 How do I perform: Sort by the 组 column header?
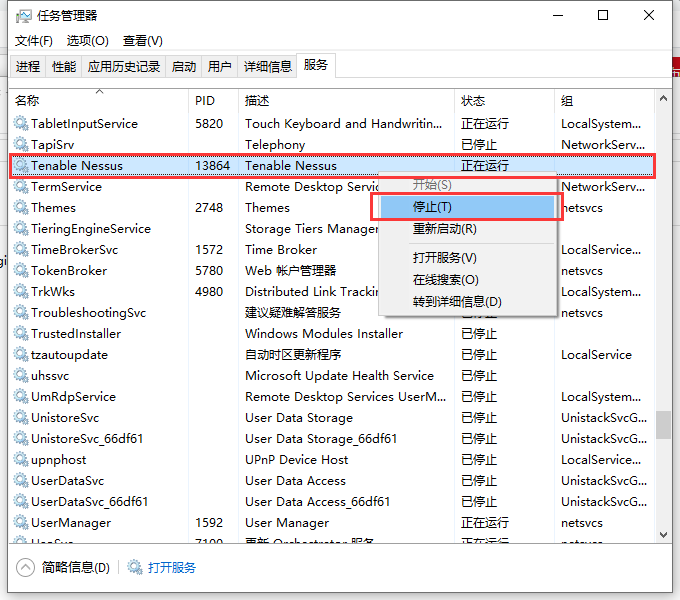click(604, 101)
